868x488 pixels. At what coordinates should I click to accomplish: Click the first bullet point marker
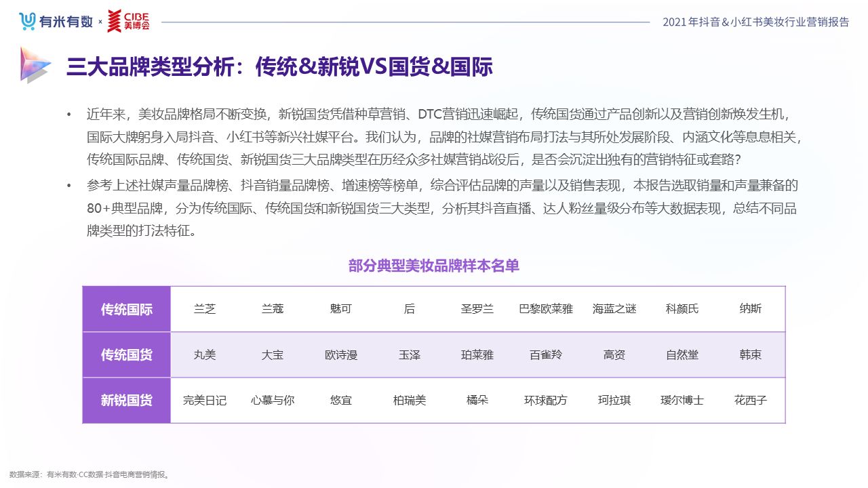tap(68, 114)
